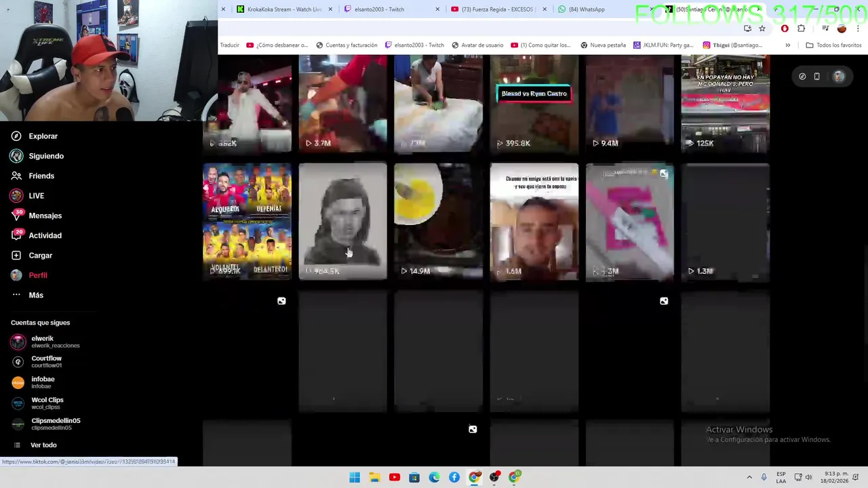
Task: Click the Cargar plus icon
Action: click(16, 256)
